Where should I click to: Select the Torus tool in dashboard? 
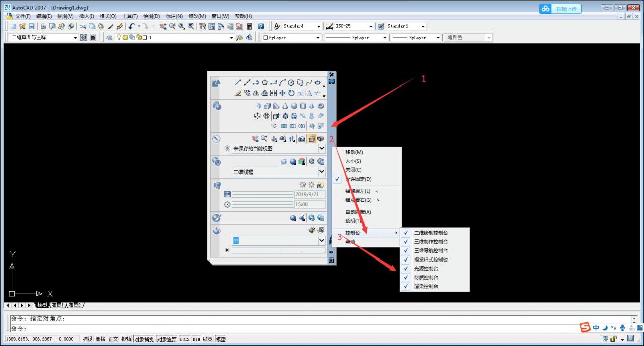point(320,106)
